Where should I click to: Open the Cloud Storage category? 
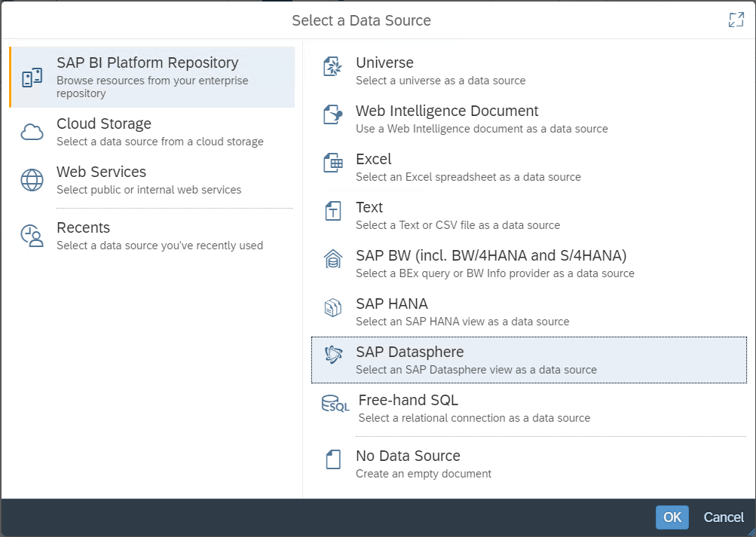pyautogui.click(x=152, y=132)
